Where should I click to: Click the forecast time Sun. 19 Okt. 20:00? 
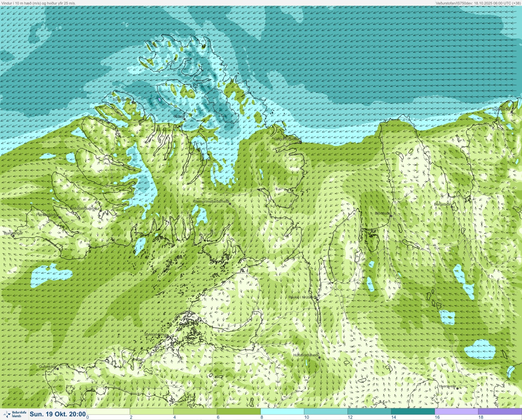pos(58,414)
